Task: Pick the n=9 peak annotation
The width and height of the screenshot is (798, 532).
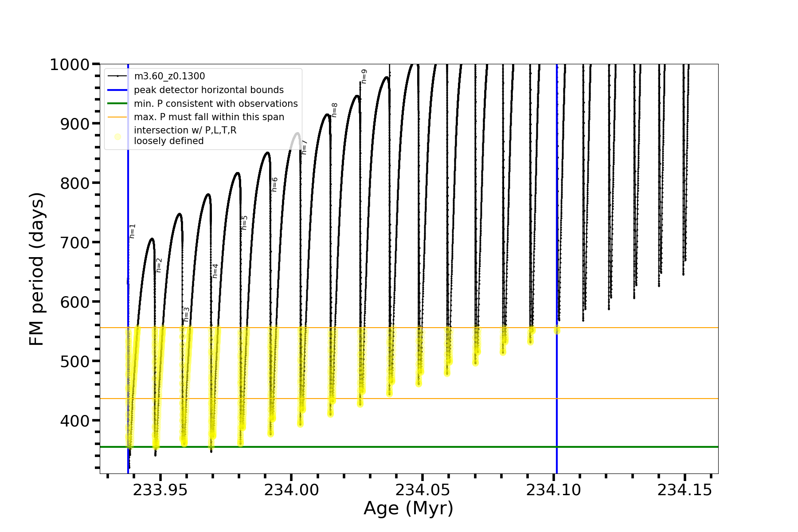Action: (364, 76)
